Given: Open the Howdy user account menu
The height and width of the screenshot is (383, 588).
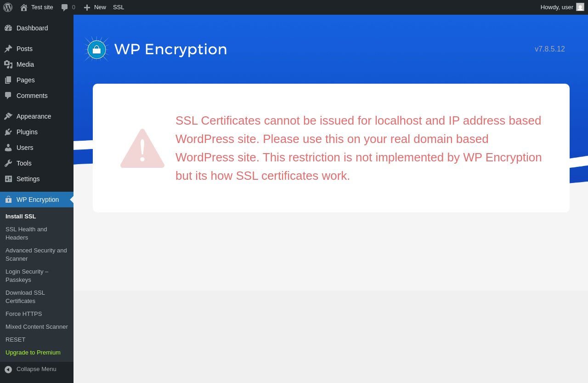Looking at the screenshot, I should (562, 7).
